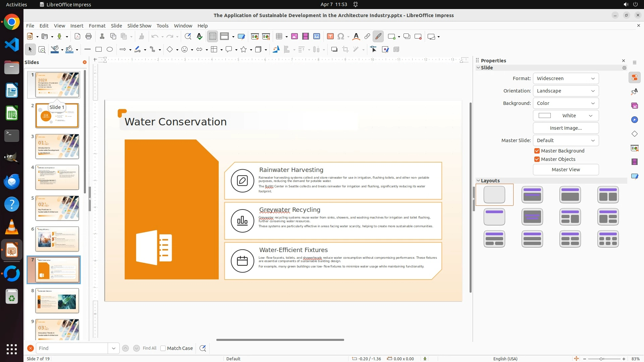Click the Insert Hyperlink icon
Viewport: 644px width, 362px height.
click(367, 37)
